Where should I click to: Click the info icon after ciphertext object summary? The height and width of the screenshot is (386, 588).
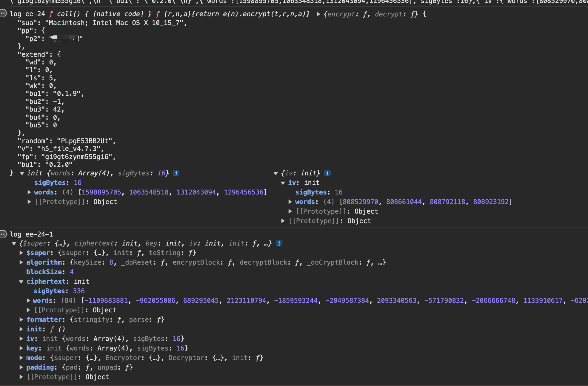(x=279, y=243)
